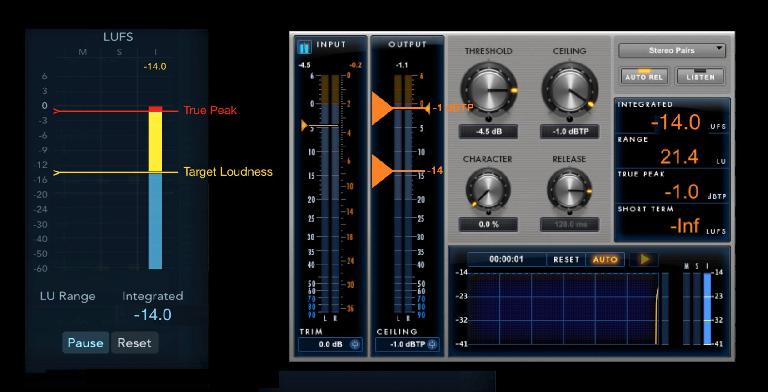Click the Release knob
Image resolution: width=768 pixels, height=392 pixels.
pos(569,189)
